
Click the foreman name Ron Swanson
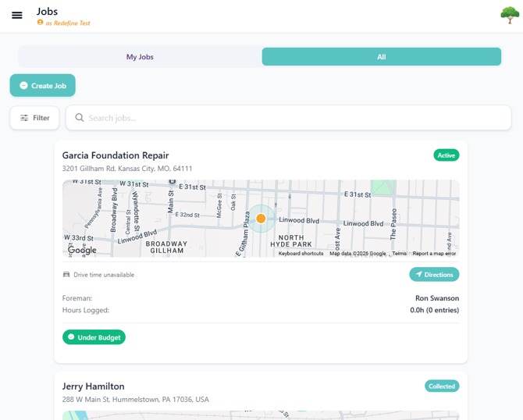point(437,298)
